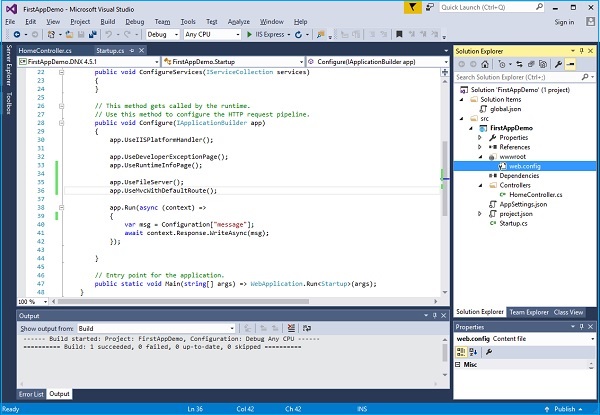Screen dimensions: 600x415
Task: Click Categorized view icon in Properties panel
Action: 461,352
